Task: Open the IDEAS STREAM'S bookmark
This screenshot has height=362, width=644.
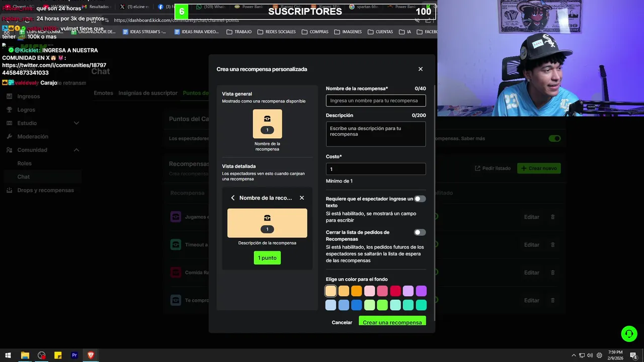Action: (x=144, y=32)
